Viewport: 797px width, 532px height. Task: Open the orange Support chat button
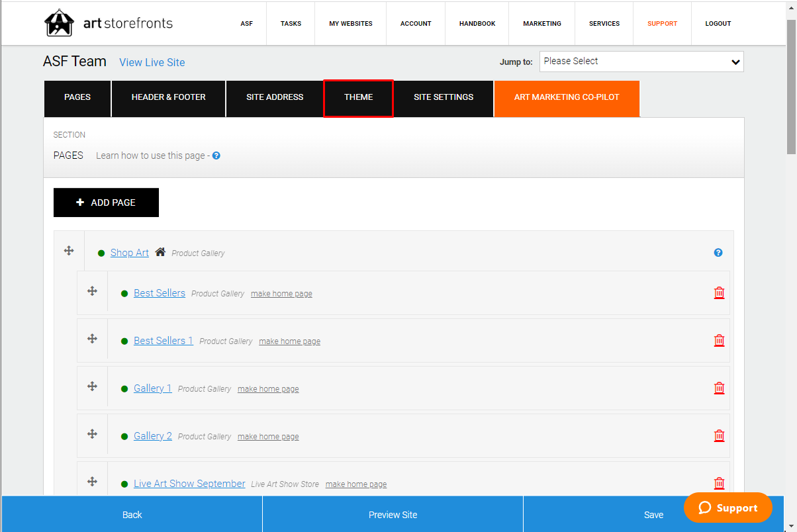(x=728, y=508)
